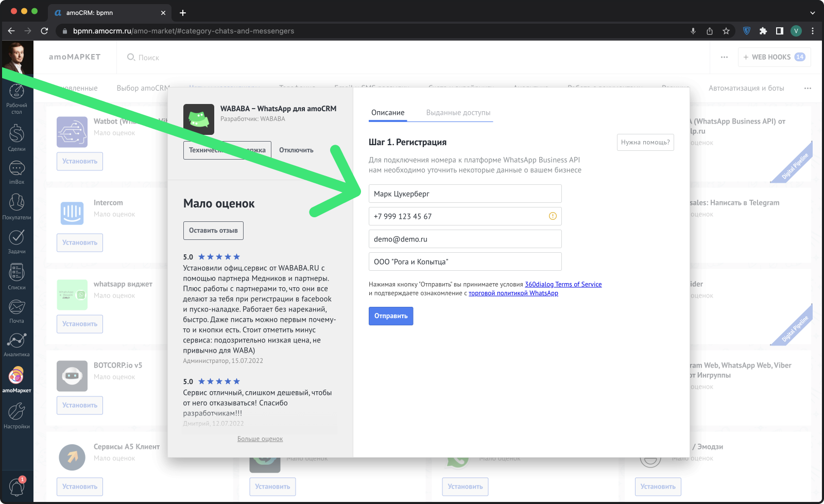The image size is (824, 504).
Task: Click Оставить отзыв button
Action: click(213, 231)
